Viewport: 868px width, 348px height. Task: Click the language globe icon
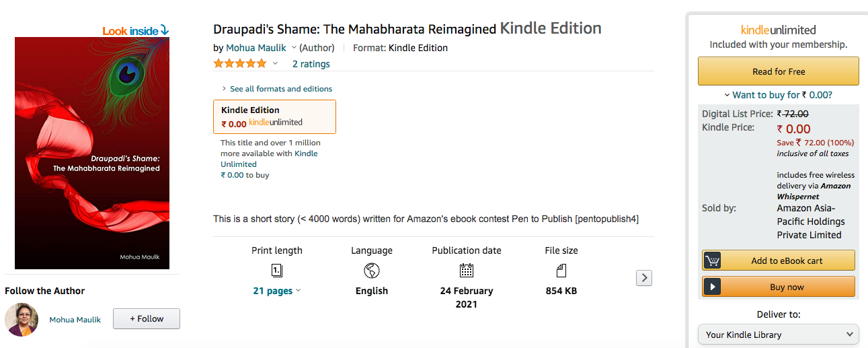point(372,271)
